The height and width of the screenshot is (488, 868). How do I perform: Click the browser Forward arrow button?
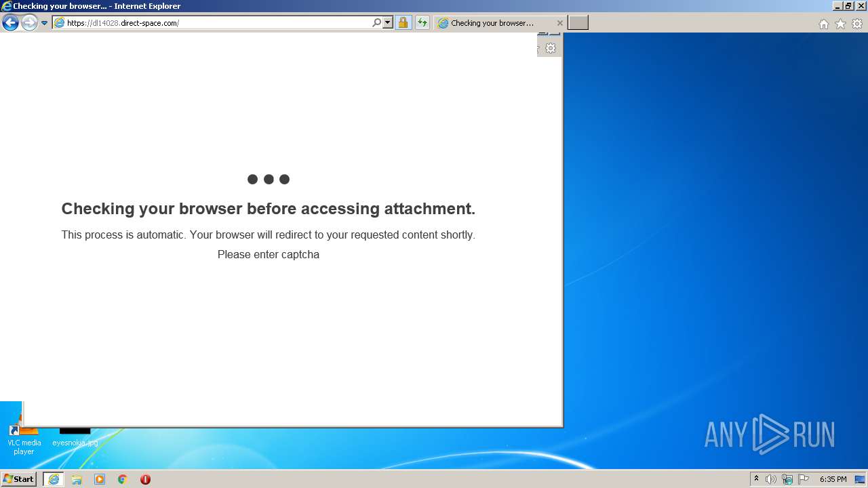point(29,23)
